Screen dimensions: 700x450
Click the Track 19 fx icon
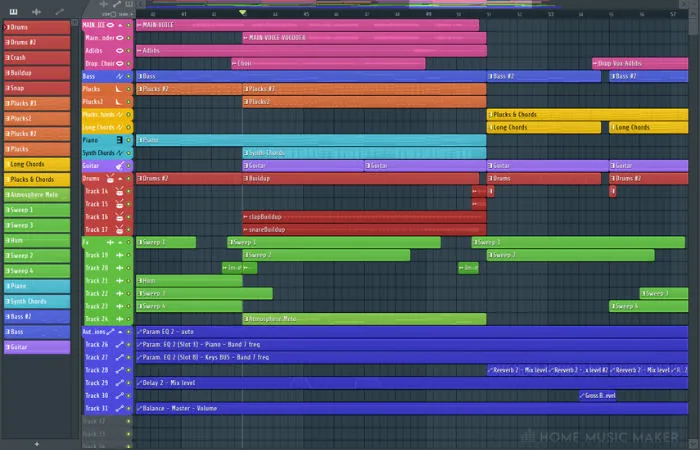tap(120, 255)
